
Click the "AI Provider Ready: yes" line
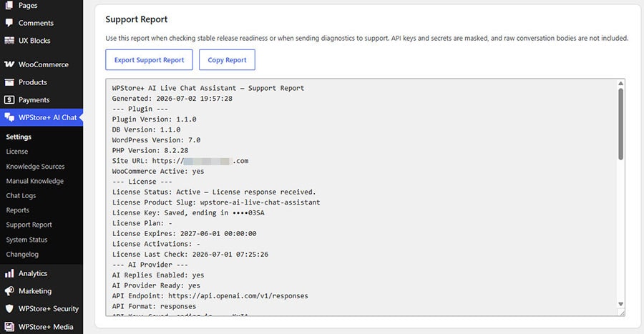156,285
